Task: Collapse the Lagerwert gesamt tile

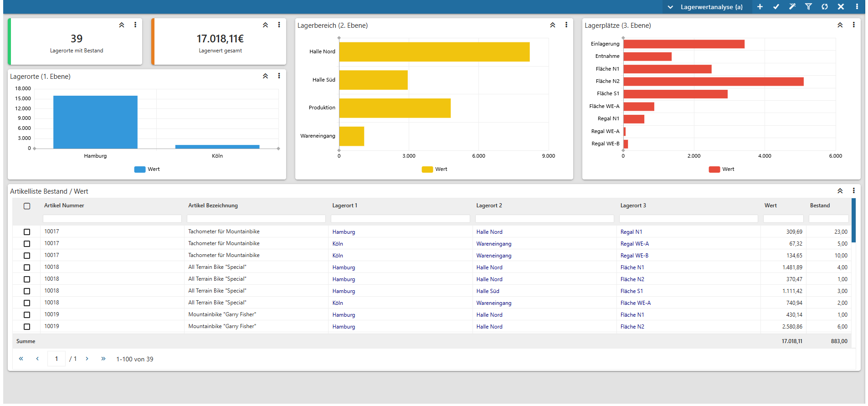Action: click(x=265, y=25)
